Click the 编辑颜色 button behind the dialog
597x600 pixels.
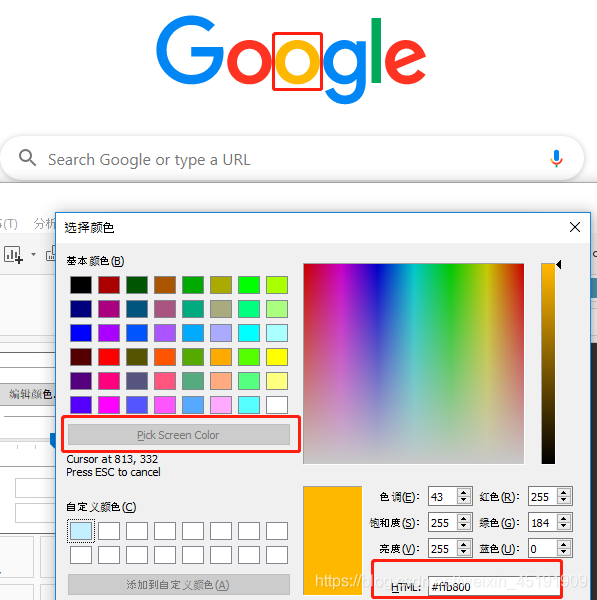[28, 394]
